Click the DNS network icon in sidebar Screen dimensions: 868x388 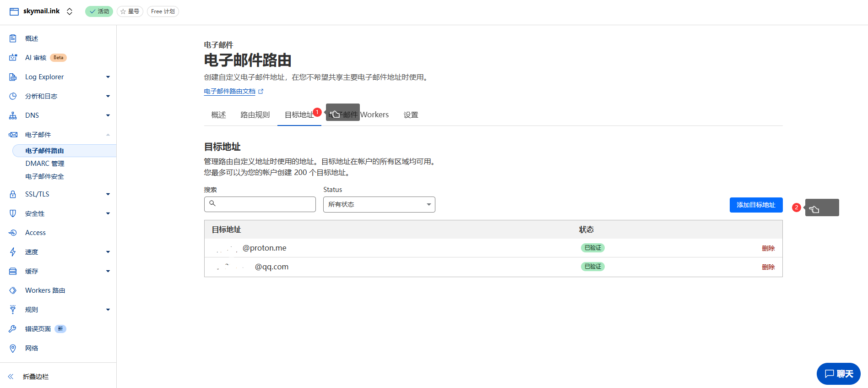13,115
